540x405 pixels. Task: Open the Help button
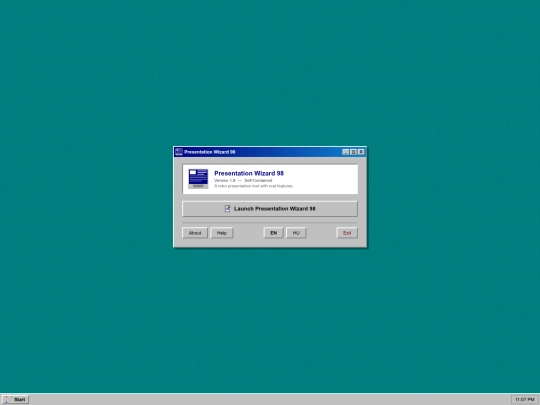tap(222, 233)
